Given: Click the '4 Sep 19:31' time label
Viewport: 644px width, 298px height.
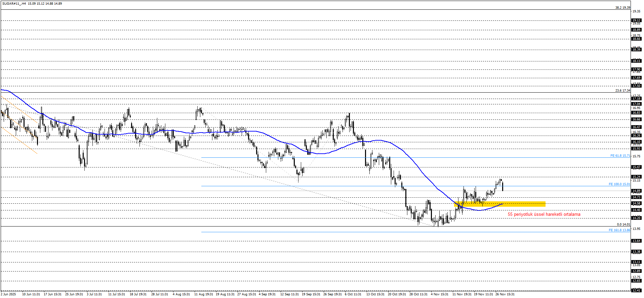Looking at the screenshot, I should (267, 294).
